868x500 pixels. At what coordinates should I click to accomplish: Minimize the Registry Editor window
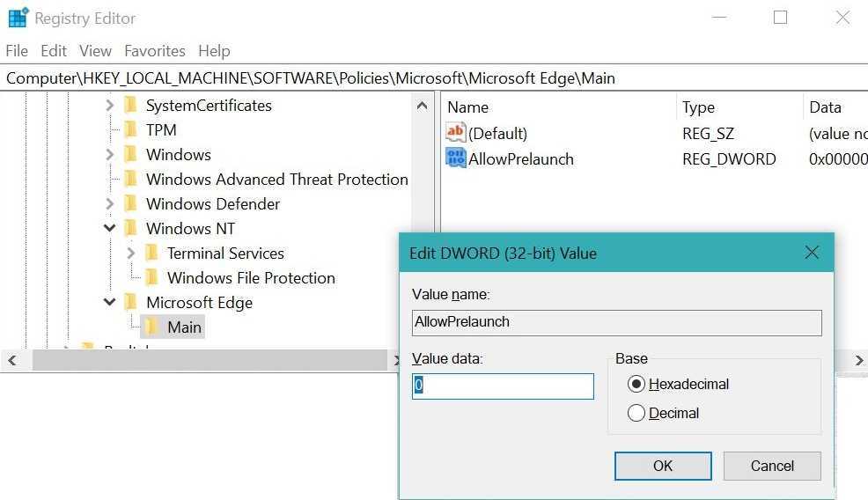coord(718,17)
